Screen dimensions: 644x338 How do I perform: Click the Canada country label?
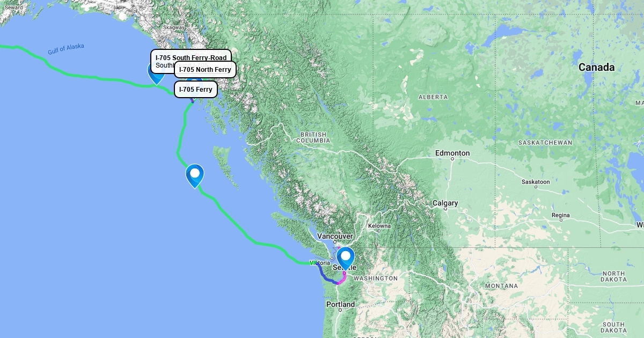596,68
